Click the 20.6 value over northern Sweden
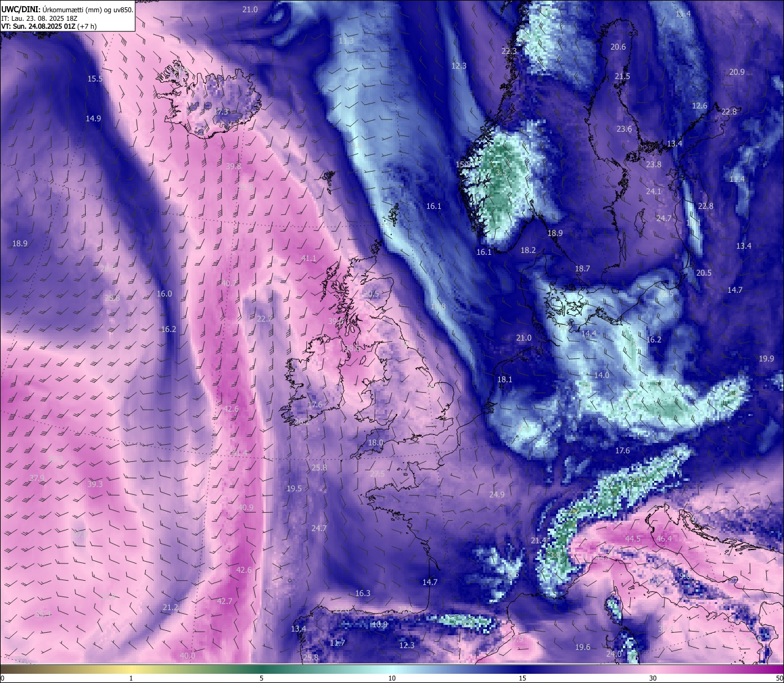This screenshot has height=683, width=784. (618, 47)
